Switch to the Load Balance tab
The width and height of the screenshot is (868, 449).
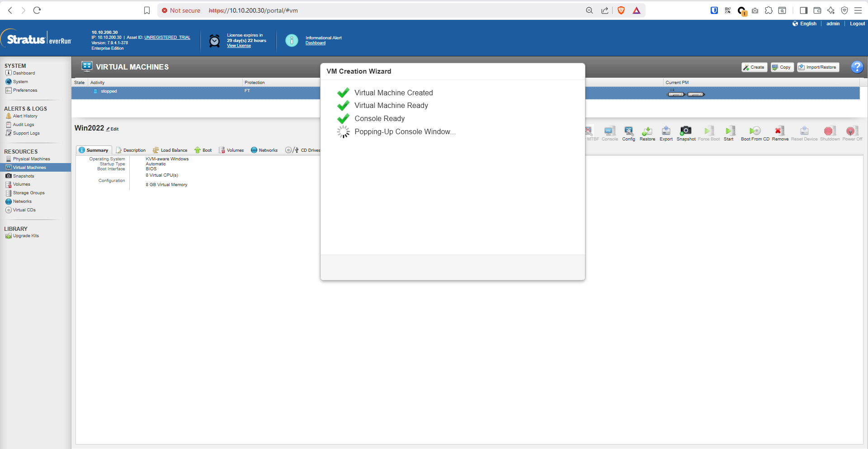pos(170,150)
